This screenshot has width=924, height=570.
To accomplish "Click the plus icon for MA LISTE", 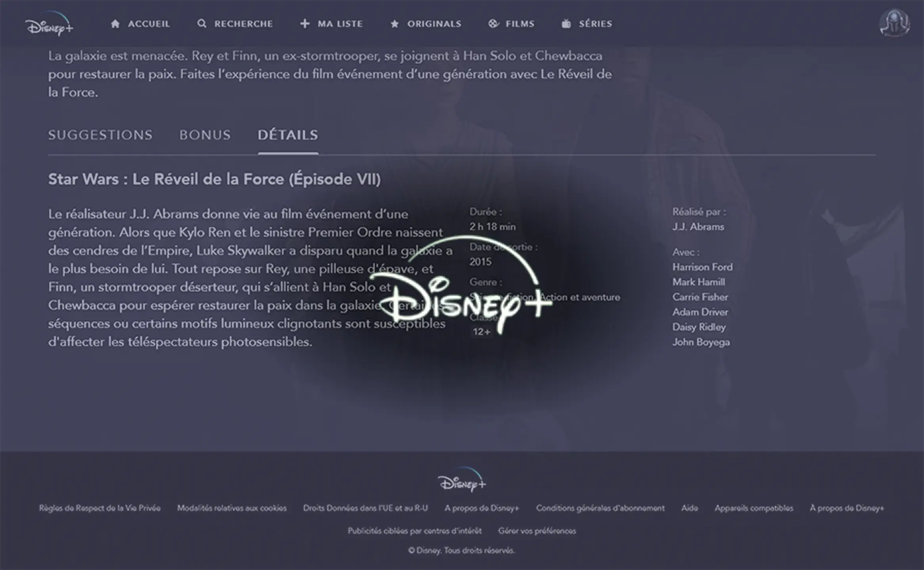I will pyautogui.click(x=304, y=23).
